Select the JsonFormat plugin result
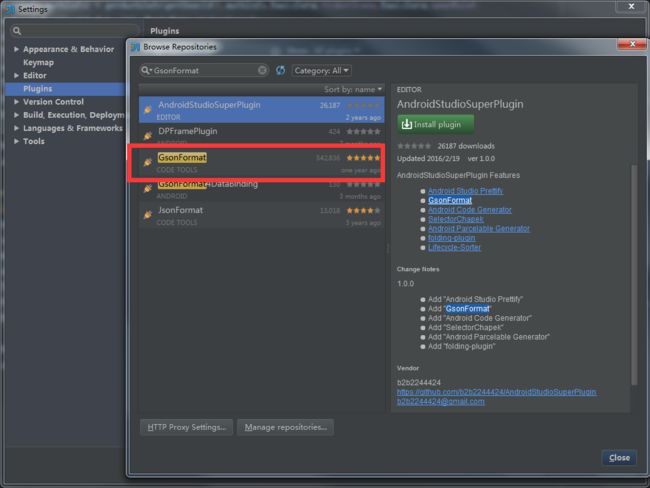This screenshot has width=650, height=488. [262, 215]
